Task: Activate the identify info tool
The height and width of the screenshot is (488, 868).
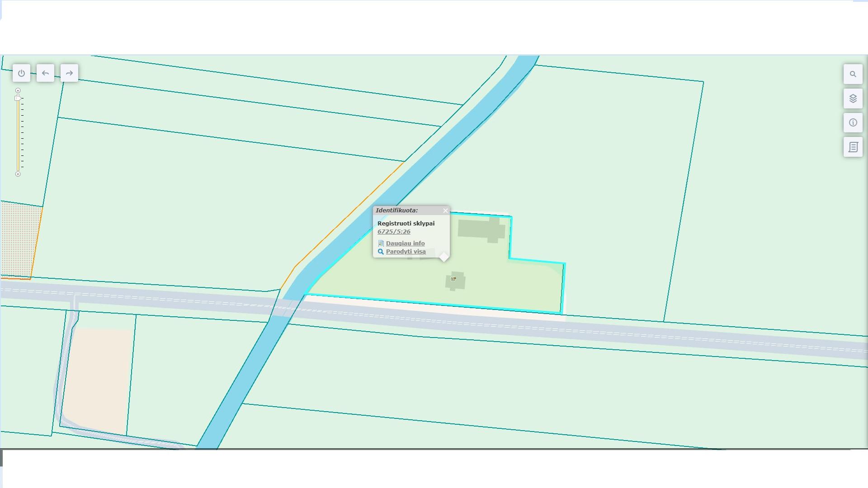Action: coord(853,122)
